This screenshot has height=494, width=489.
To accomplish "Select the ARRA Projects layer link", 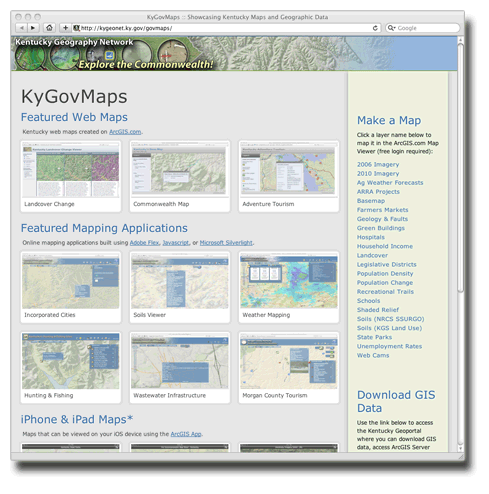I will (x=378, y=192).
